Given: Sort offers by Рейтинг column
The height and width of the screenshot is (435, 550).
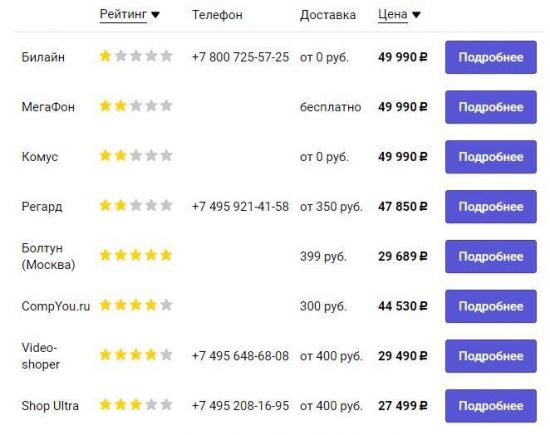Looking at the screenshot, I should pos(123,14).
